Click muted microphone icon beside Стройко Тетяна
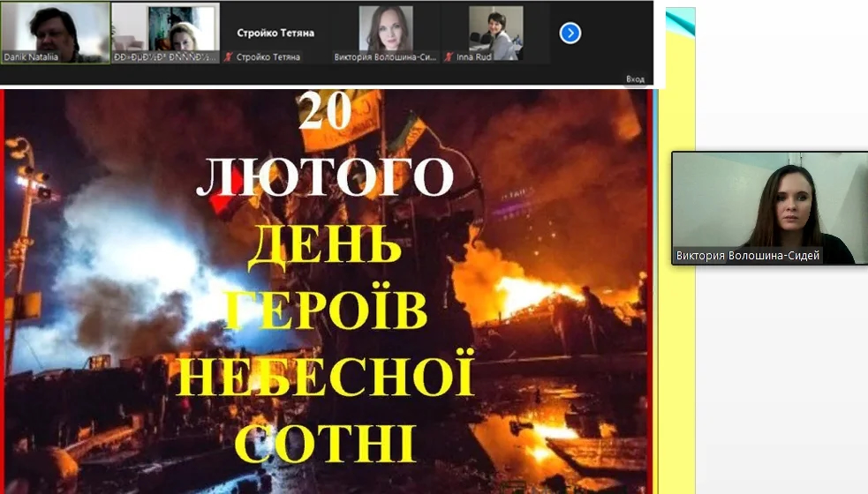Viewport: 868px width, 494px height. tap(228, 57)
